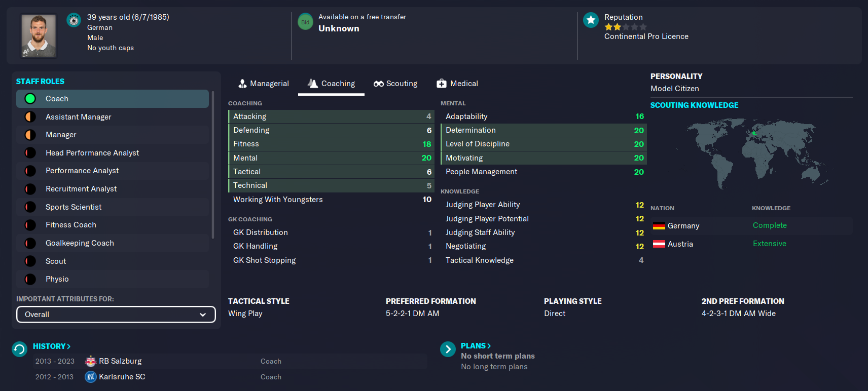Click the green Bid status icon
This screenshot has height=391, width=868.
click(x=305, y=22)
